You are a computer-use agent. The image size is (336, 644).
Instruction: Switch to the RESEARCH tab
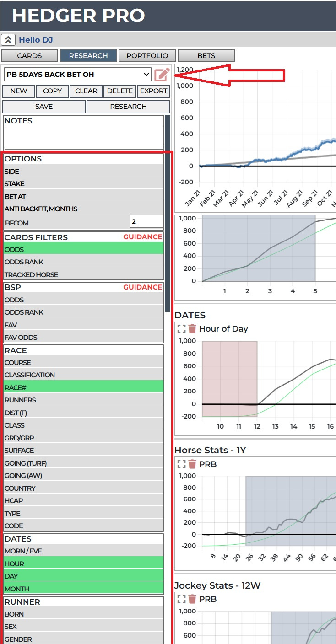coord(88,56)
